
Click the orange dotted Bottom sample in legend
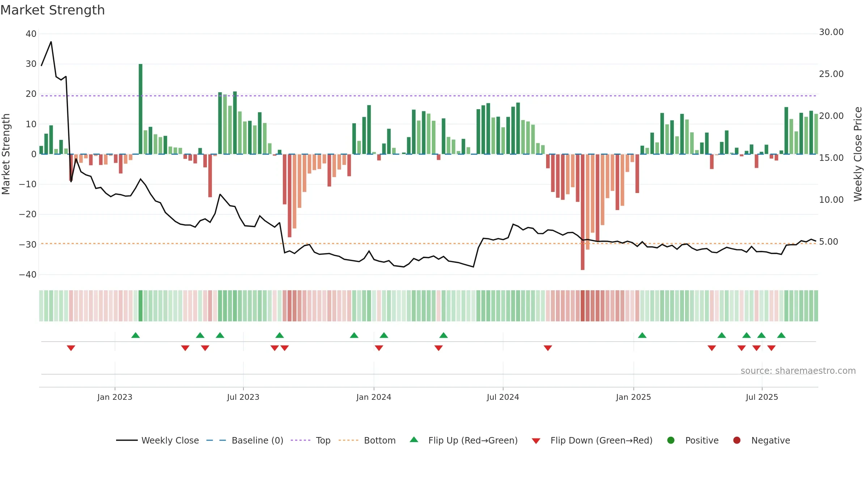click(349, 440)
